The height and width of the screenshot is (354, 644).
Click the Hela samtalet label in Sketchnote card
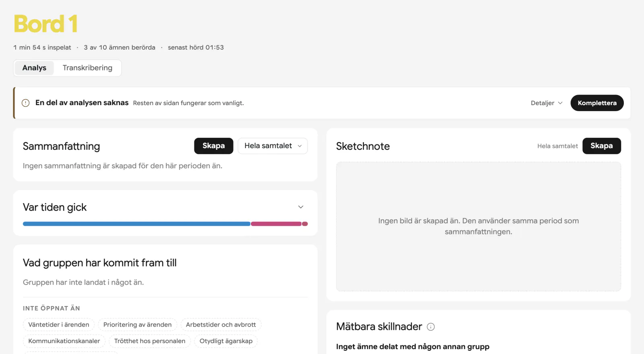click(x=557, y=146)
